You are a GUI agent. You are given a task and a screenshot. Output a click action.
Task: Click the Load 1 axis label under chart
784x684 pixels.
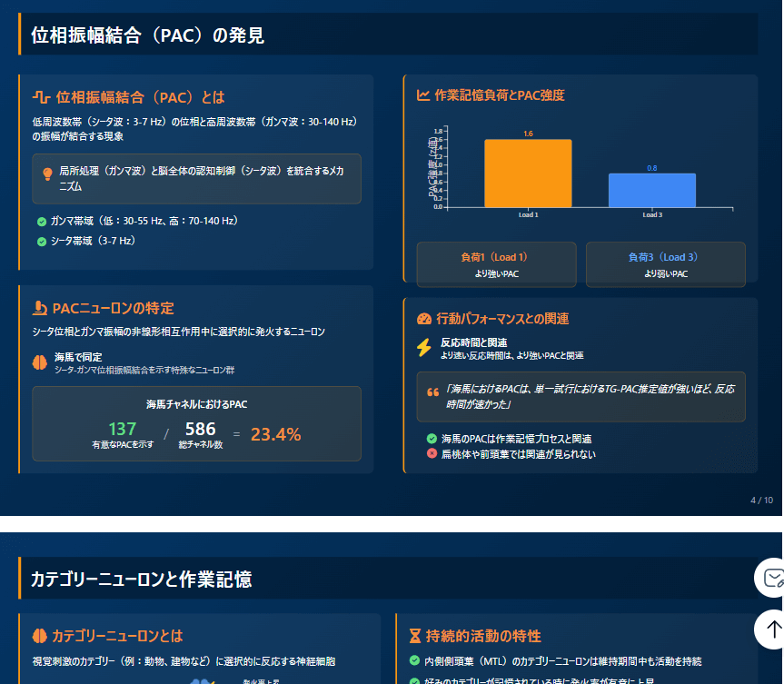(528, 215)
